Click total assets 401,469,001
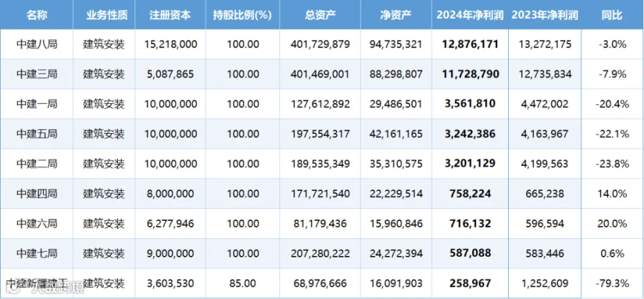The width and height of the screenshot is (644, 299). tap(321, 74)
